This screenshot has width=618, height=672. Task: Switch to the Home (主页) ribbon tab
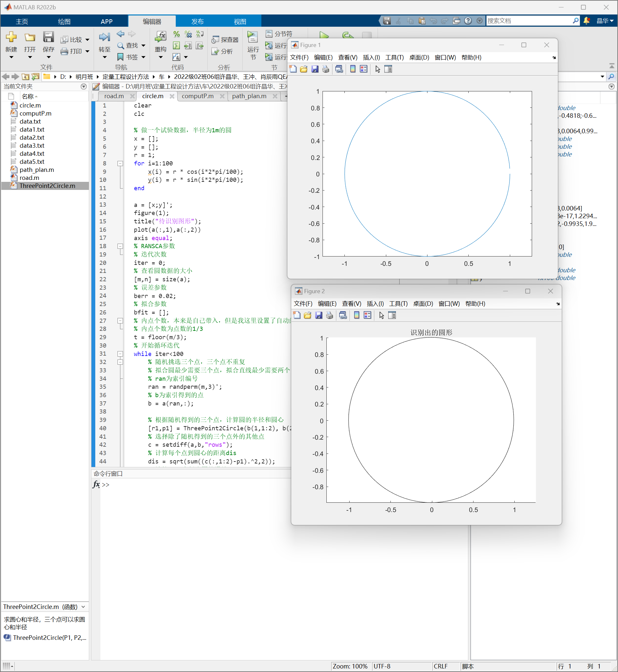click(22, 21)
